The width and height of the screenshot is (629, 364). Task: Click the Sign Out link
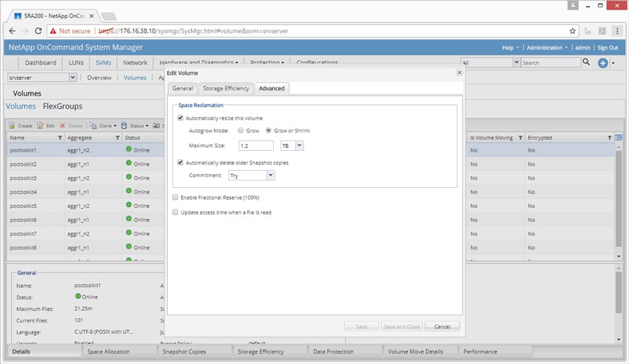608,47
